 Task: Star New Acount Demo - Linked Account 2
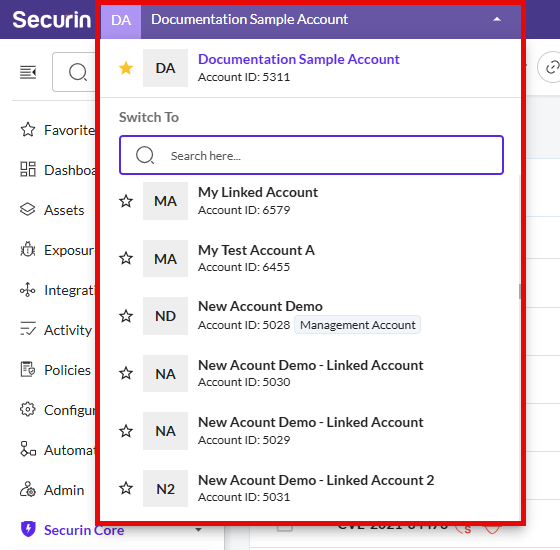pos(126,488)
